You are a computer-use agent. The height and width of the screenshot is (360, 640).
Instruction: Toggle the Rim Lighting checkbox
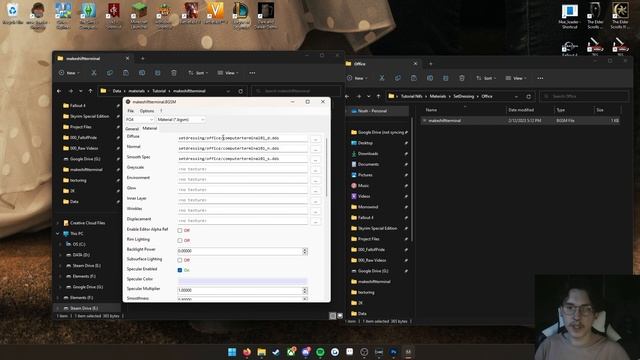pyautogui.click(x=180, y=240)
